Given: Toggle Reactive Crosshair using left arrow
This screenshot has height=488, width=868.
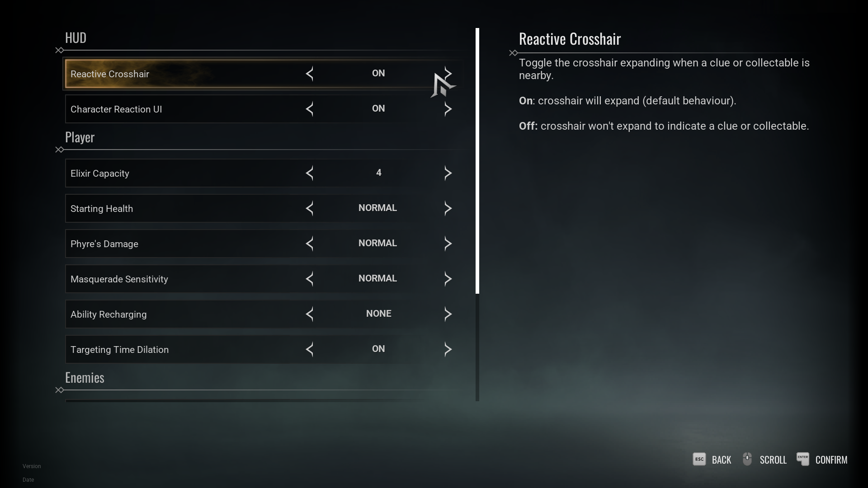Looking at the screenshot, I should tap(310, 74).
